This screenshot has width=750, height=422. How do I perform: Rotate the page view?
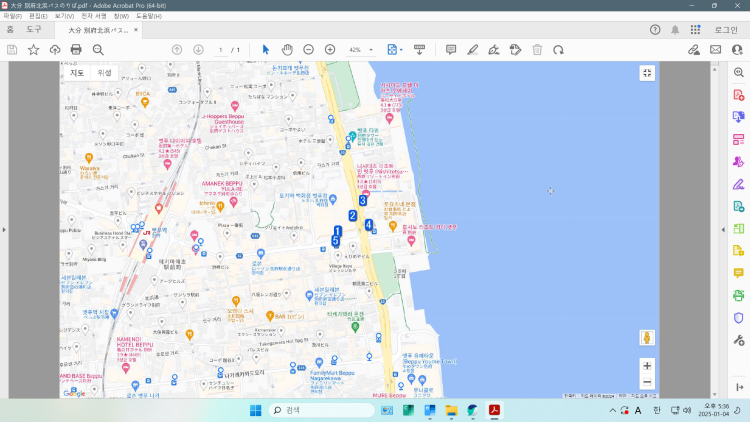[558, 50]
